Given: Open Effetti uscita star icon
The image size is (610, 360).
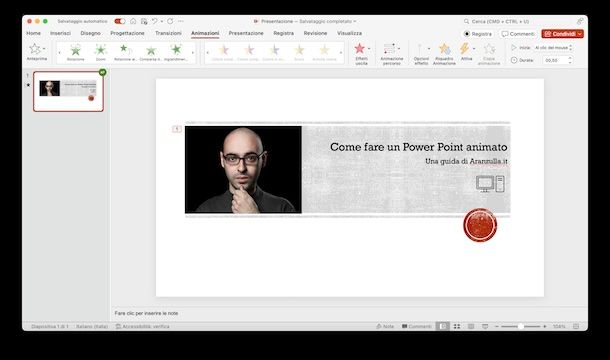Looking at the screenshot, I should [x=360, y=49].
